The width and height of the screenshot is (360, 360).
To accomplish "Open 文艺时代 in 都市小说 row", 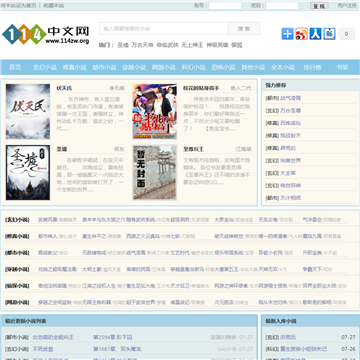I will pos(180,253).
